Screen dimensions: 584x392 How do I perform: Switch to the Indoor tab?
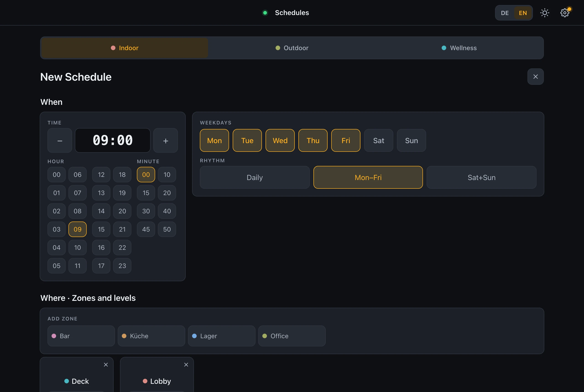click(125, 48)
